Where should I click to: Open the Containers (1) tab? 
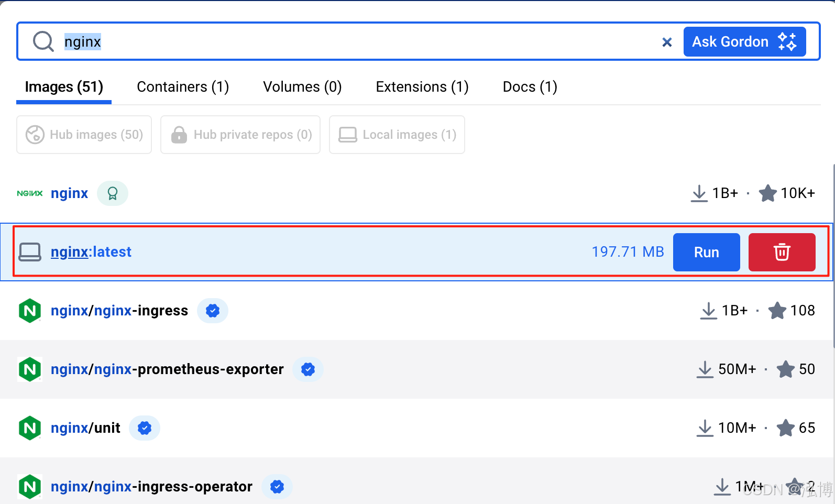point(183,86)
